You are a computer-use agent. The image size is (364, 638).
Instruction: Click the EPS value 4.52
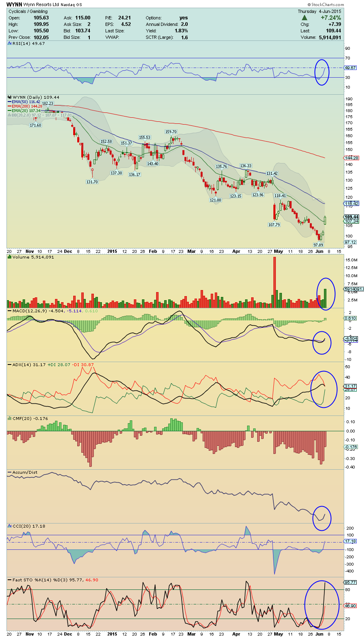click(x=126, y=24)
